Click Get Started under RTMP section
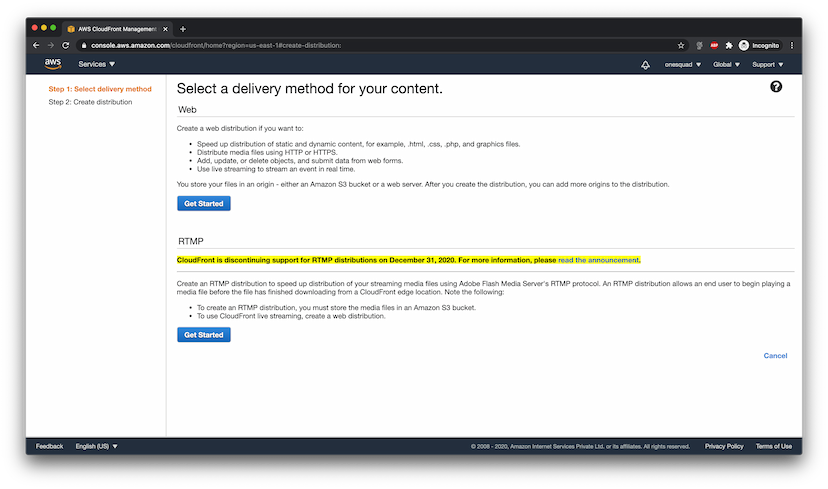 (204, 335)
